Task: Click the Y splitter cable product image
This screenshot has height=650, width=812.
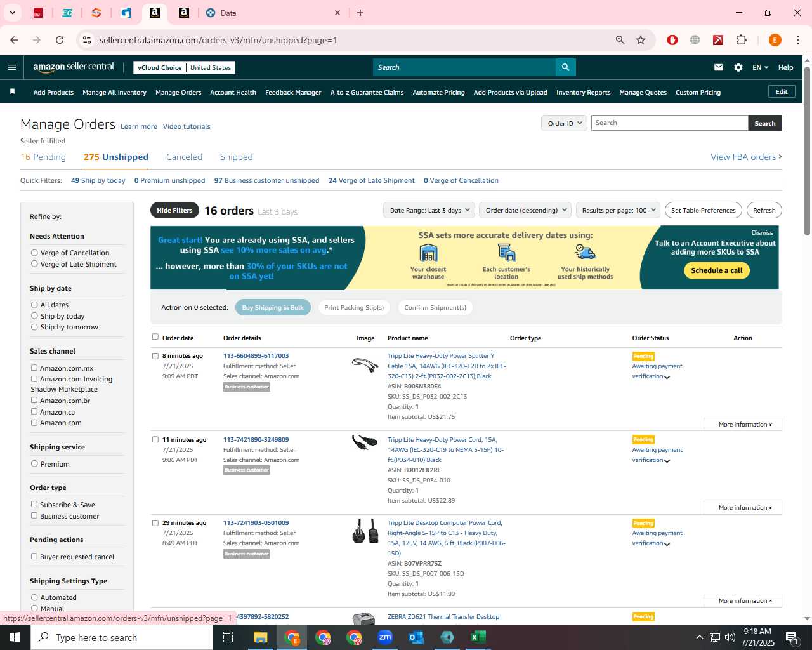Action: point(365,364)
